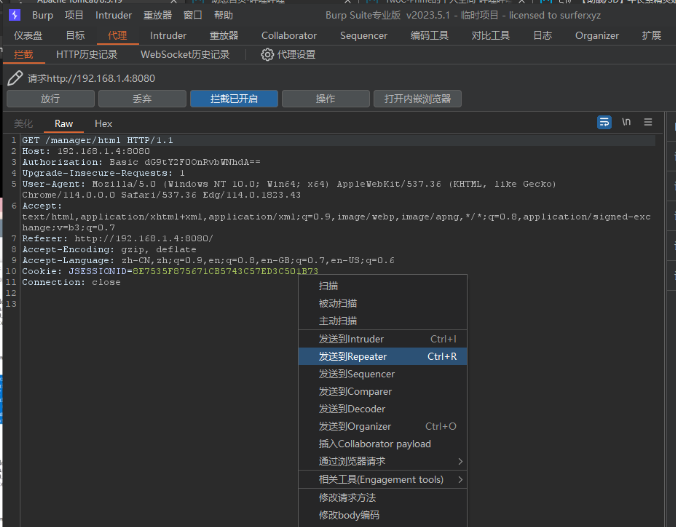
Task: Click the pencil icon beside request URL
Action: click(15, 78)
